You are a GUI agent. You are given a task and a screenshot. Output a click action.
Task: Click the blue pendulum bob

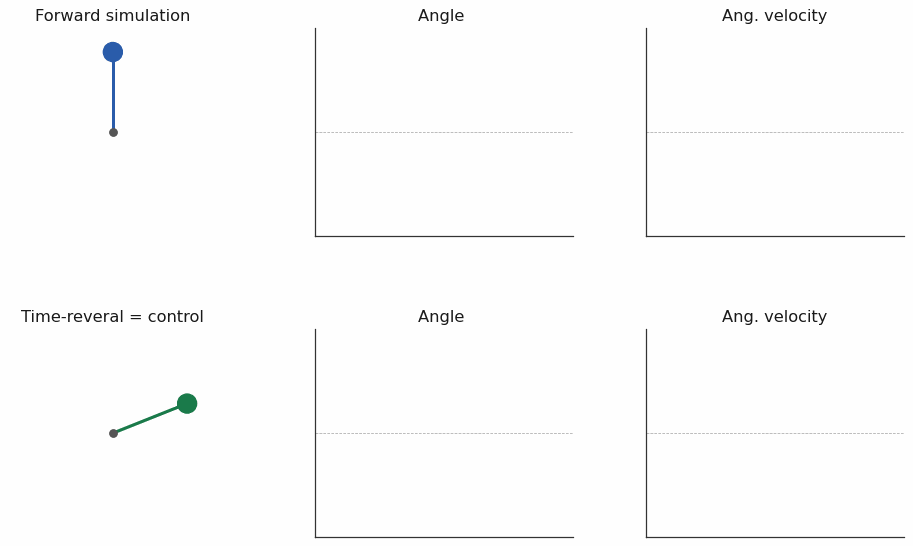click(113, 52)
